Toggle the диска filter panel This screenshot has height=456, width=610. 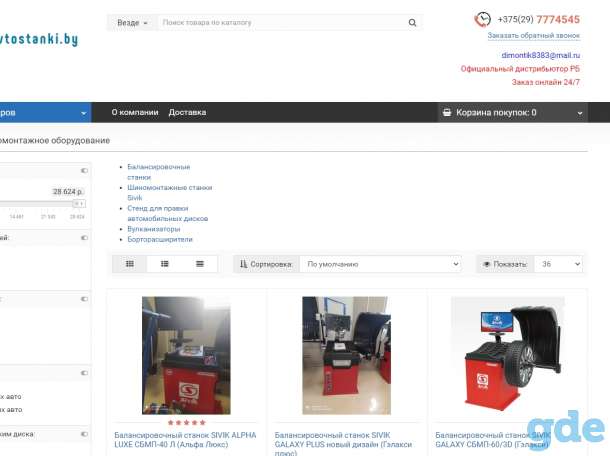pyautogui.click(x=84, y=434)
